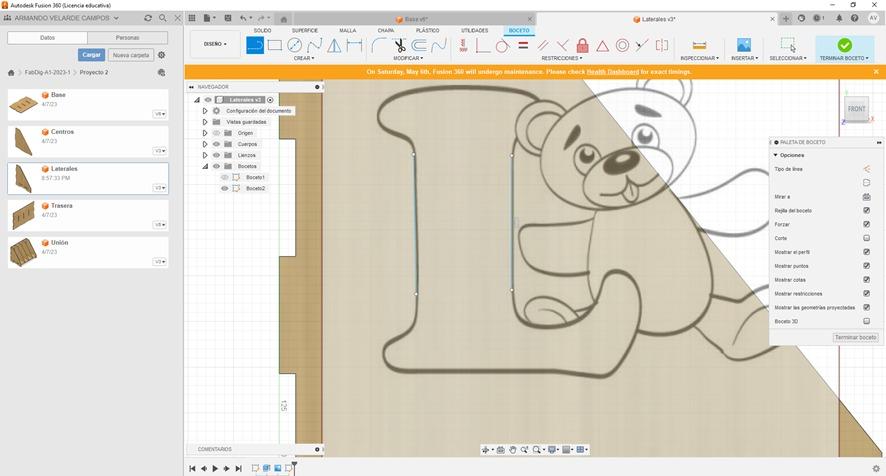Select the Mirror sketch tool
886x476 pixels.
tap(335, 45)
